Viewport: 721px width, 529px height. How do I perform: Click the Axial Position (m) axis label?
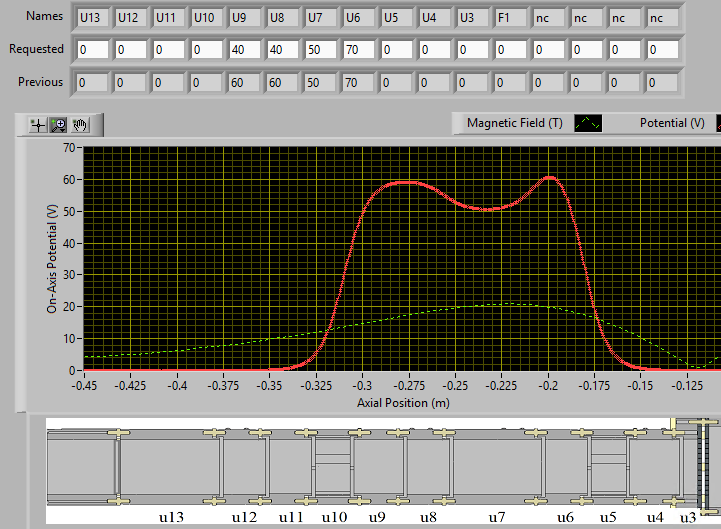[403, 403]
